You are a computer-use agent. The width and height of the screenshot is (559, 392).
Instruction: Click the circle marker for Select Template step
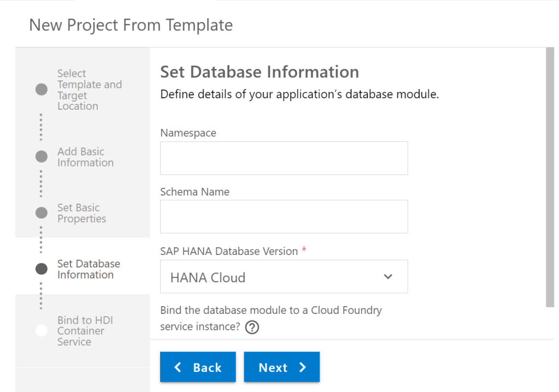(x=42, y=90)
